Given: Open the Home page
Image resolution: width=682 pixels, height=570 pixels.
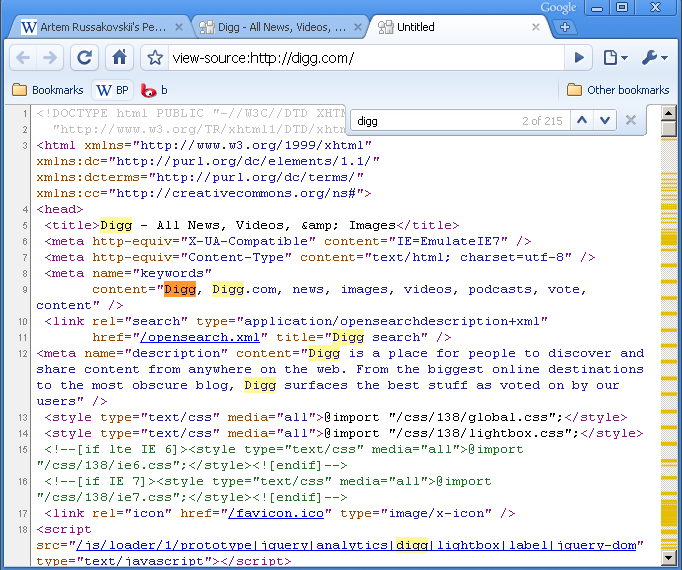Looking at the screenshot, I should click(x=119, y=57).
